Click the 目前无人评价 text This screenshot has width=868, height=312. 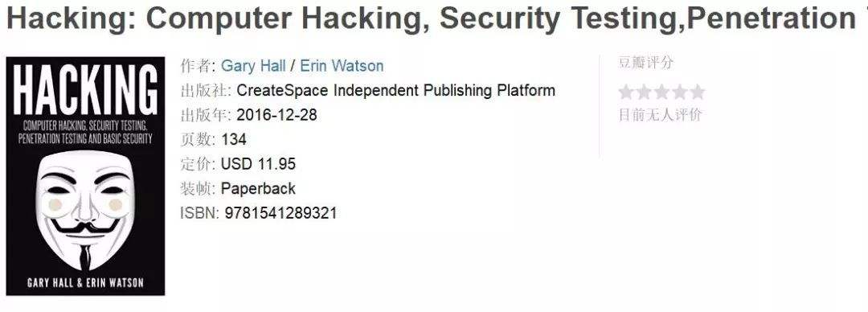pyautogui.click(x=659, y=115)
